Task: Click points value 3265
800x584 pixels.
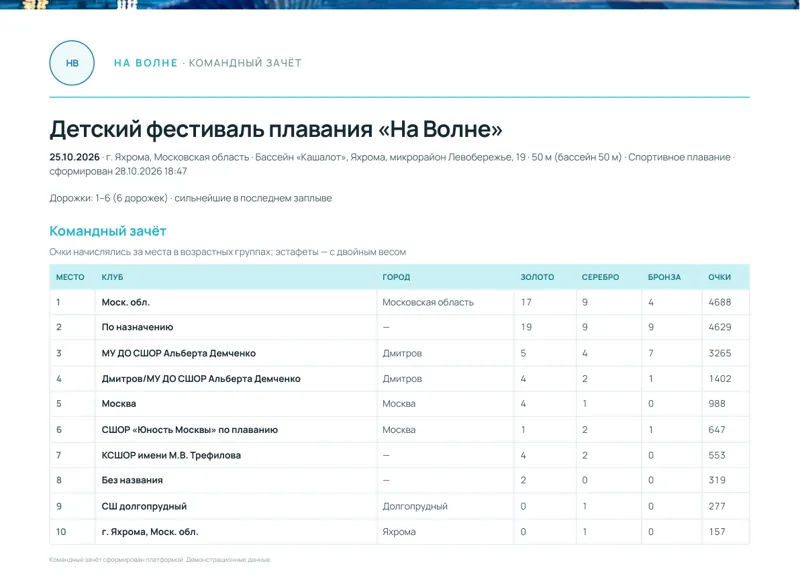Action: point(720,353)
